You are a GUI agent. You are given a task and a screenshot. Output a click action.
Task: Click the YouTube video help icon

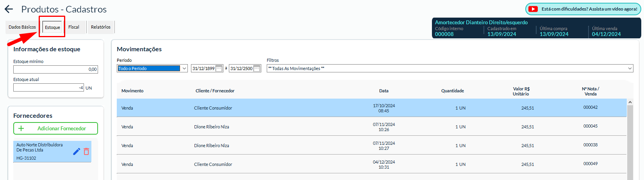(x=533, y=9)
